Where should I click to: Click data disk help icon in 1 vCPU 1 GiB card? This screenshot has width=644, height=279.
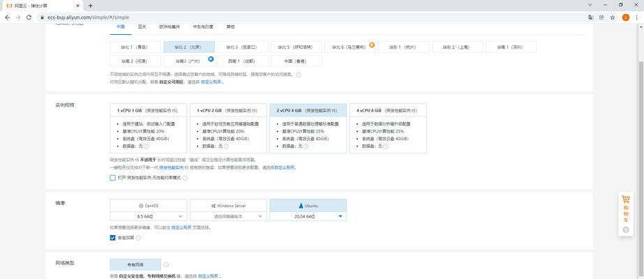click(147, 146)
